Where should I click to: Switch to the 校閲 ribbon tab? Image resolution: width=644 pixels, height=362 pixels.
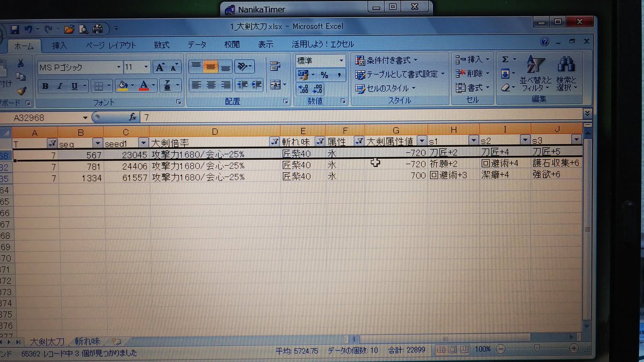click(232, 45)
